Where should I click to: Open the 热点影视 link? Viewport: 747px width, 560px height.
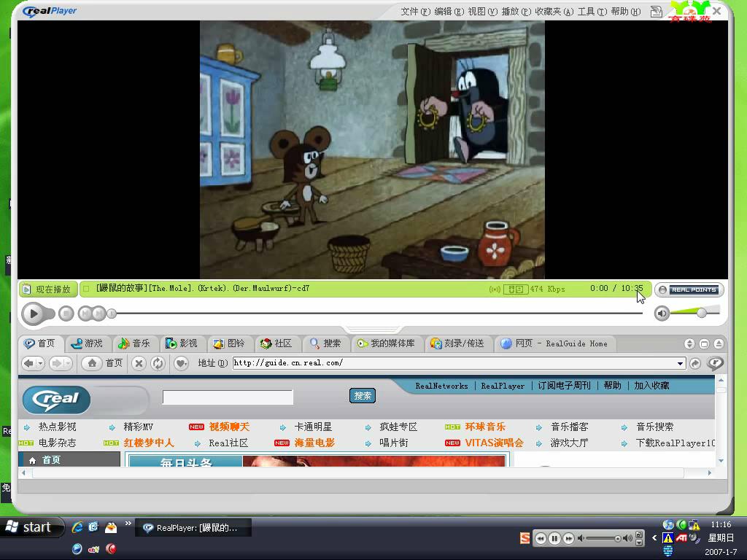57,427
